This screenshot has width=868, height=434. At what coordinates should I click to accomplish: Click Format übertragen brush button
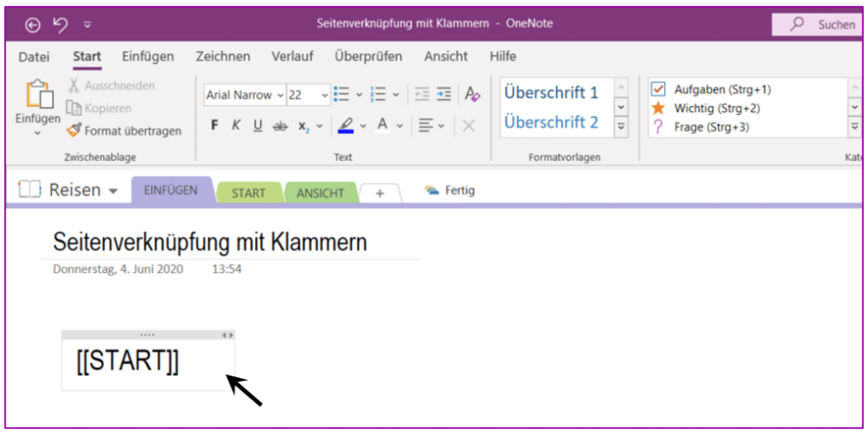click(124, 131)
